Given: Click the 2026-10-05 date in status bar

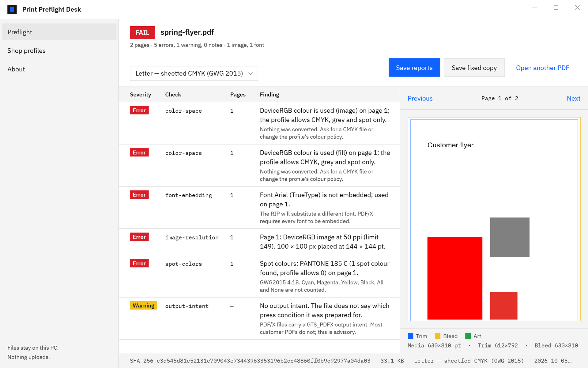Looking at the screenshot, I should coord(553,361).
